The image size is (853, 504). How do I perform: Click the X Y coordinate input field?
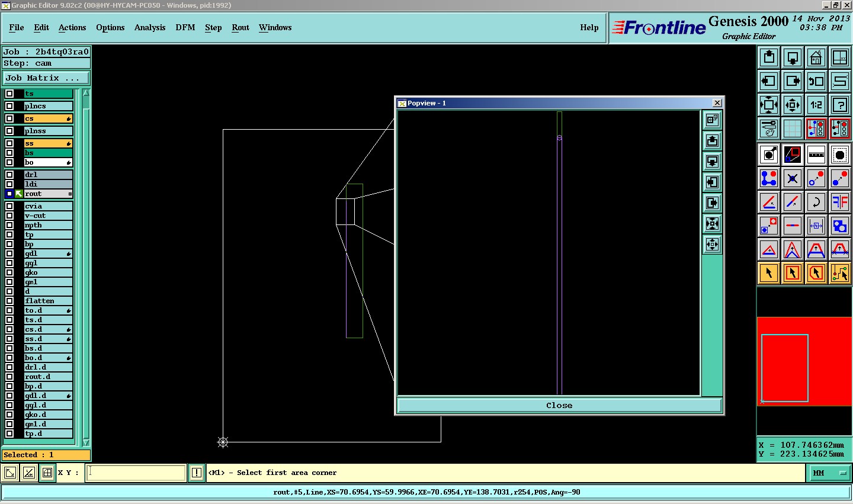(x=136, y=473)
